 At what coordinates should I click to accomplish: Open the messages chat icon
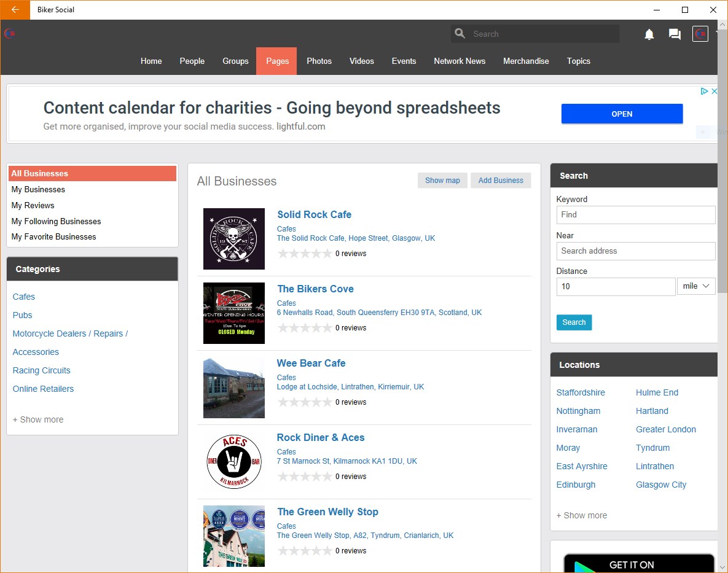[675, 34]
